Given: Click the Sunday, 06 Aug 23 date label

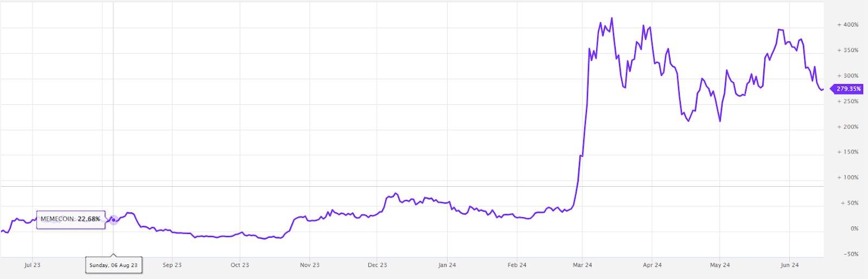Looking at the screenshot, I should pos(113,265).
